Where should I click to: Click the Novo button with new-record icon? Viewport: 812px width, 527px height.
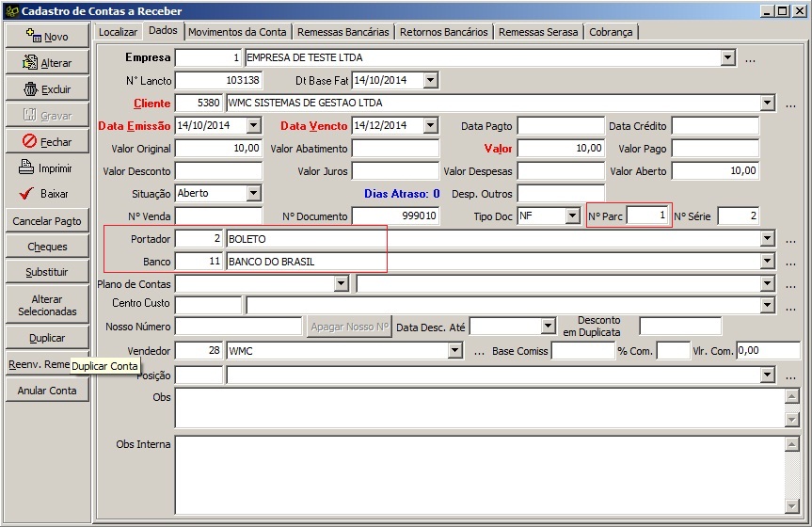[47, 37]
